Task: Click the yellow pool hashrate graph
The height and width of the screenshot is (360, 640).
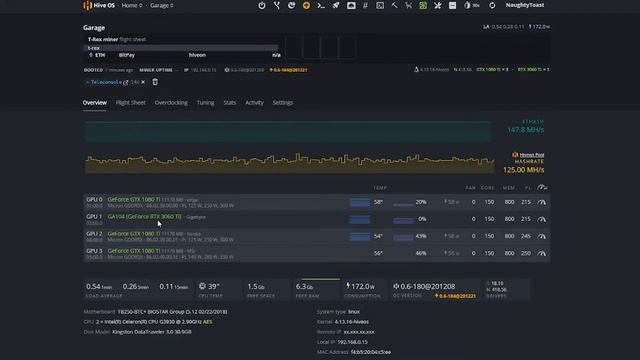Action: pos(290,163)
